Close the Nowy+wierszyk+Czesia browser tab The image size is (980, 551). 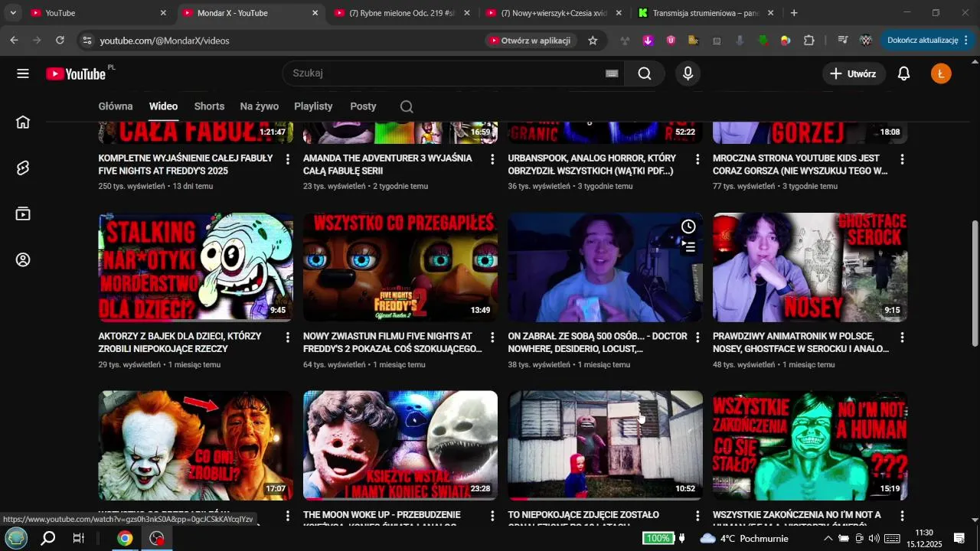tap(619, 13)
